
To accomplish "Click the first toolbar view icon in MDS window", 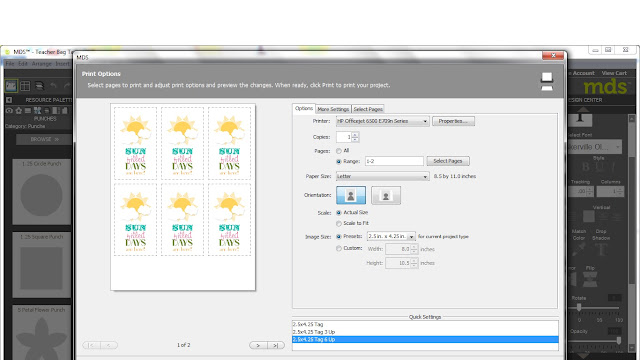I will (11, 86).
